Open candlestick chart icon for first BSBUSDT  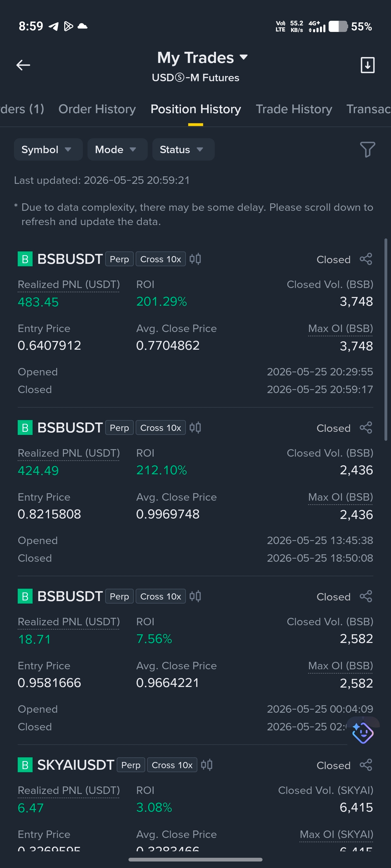(x=195, y=259)
